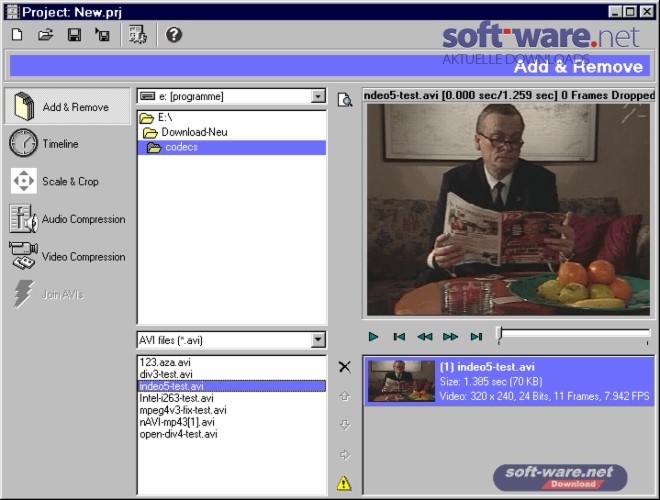
Task: Click the Video: 320 x 240 info line
Action: tap(544, 396)
